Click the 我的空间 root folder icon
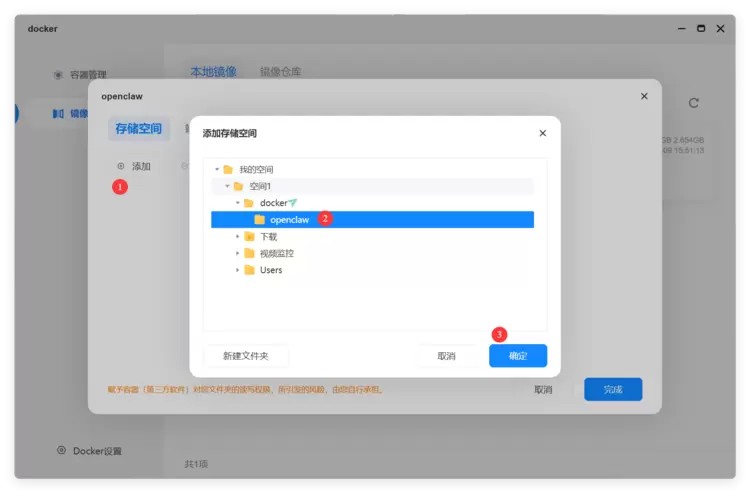Screen dimensions: 750x493 [228, 170]
